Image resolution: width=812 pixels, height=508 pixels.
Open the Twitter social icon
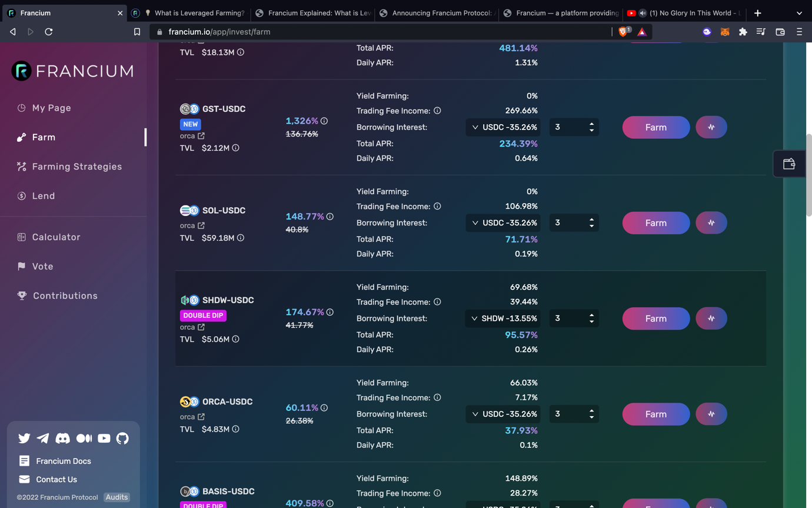click(x=24, y=438)
